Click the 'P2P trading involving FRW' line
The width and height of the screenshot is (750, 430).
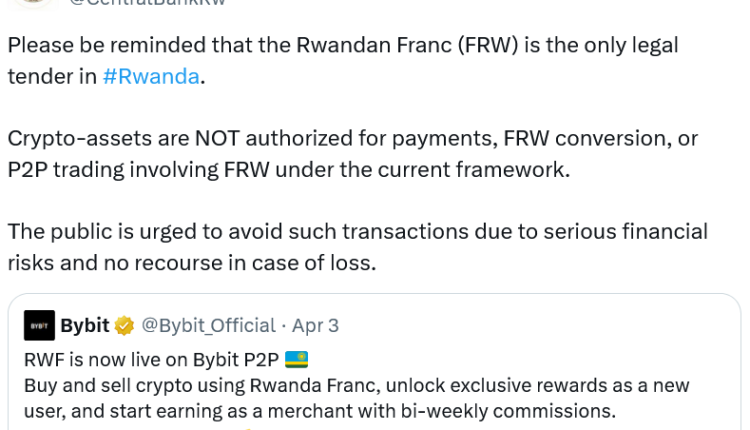click(x=288, y=170)
